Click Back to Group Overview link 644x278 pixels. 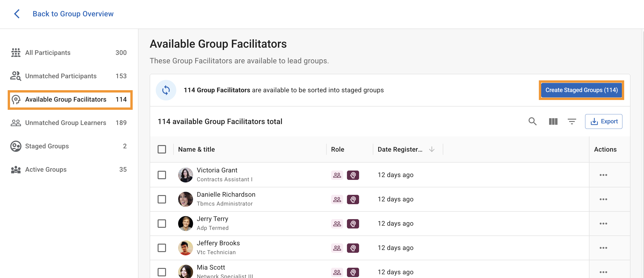(73, 14)
